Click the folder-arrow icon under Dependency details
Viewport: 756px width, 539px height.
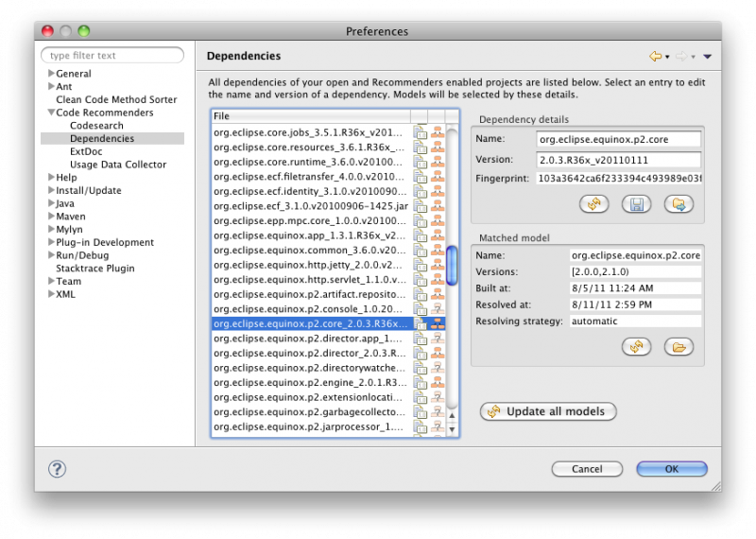[x=679, y=204]
